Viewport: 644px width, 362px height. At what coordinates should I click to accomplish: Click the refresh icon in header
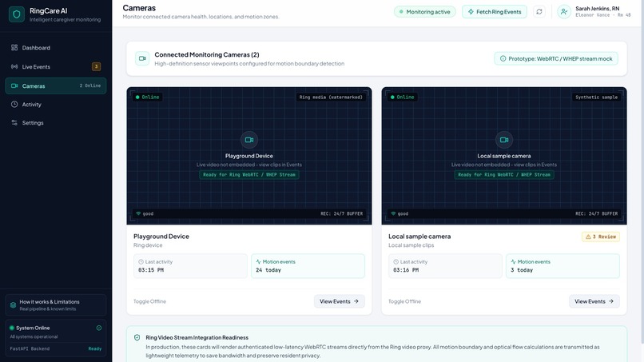tap(539, 12)
